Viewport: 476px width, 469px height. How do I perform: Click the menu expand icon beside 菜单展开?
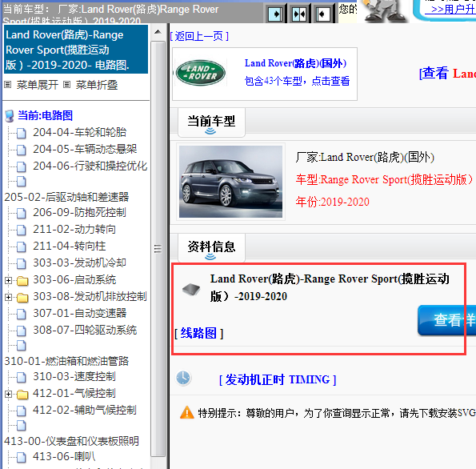click(7, 85)
